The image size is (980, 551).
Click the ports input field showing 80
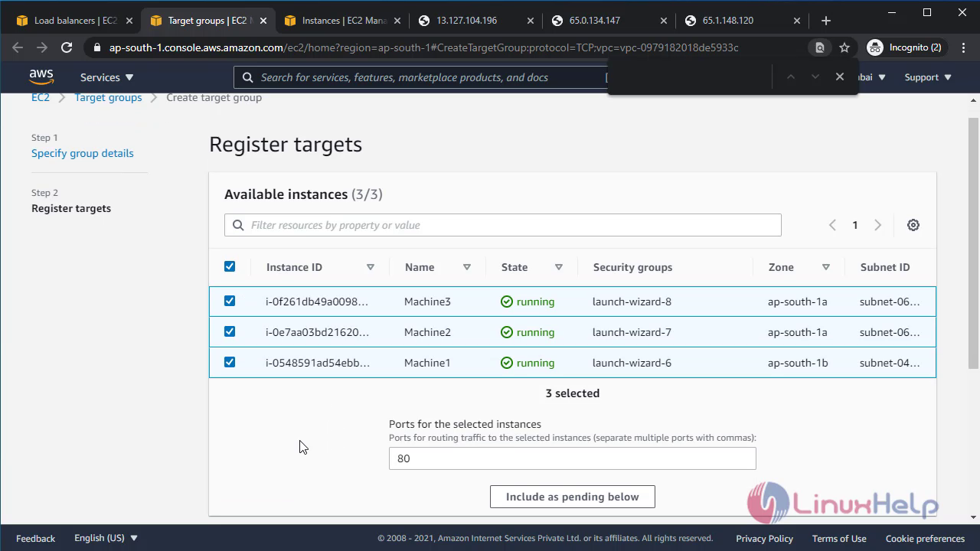tap(573, 458)
